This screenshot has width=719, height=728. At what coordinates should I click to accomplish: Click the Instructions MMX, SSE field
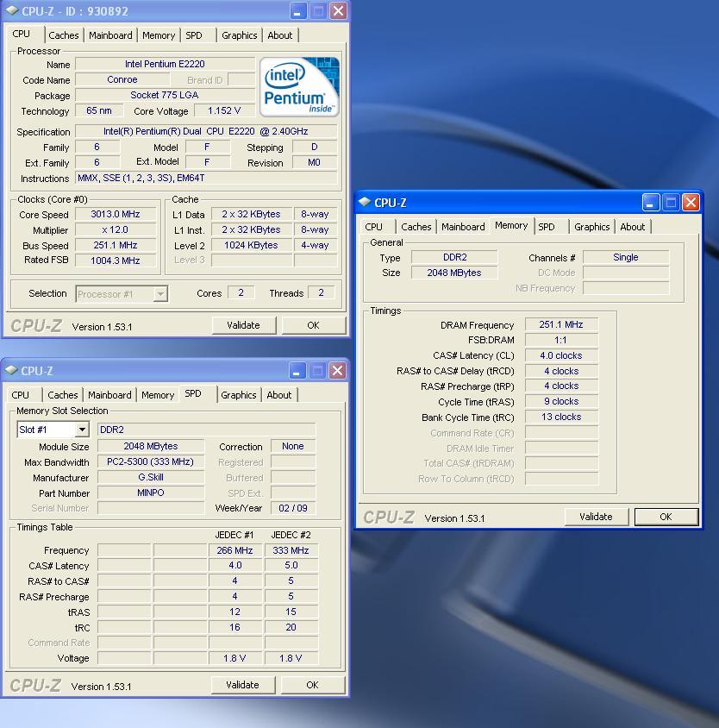click(206, 178)
